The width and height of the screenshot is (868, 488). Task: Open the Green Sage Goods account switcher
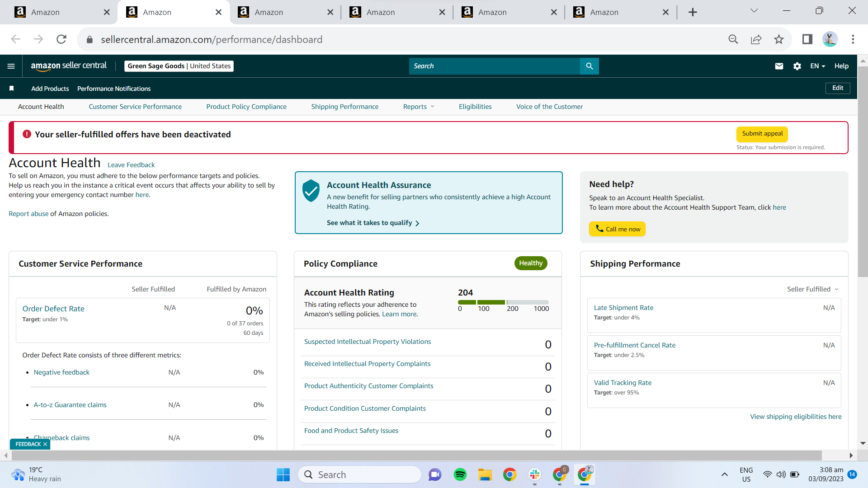point(179,66)
